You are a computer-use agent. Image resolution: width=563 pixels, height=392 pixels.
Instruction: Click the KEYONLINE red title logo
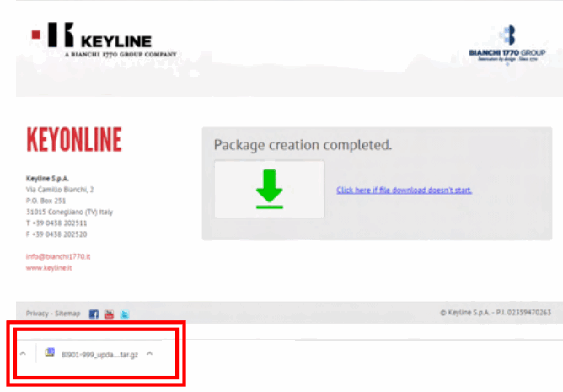pos(74,139)
